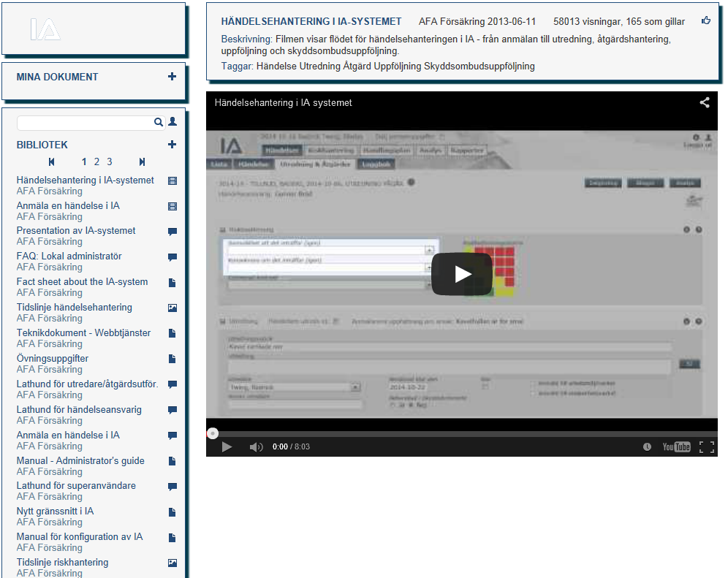Like the video with thumbs-up icon
The image size is (728, 578).
click(706, 20)
